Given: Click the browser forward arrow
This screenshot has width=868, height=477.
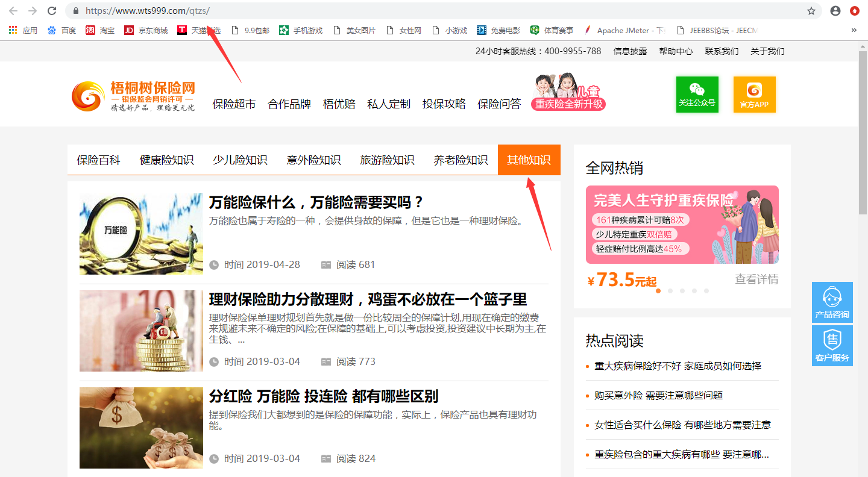Looking at the screenshot, I should click(33, 11).
